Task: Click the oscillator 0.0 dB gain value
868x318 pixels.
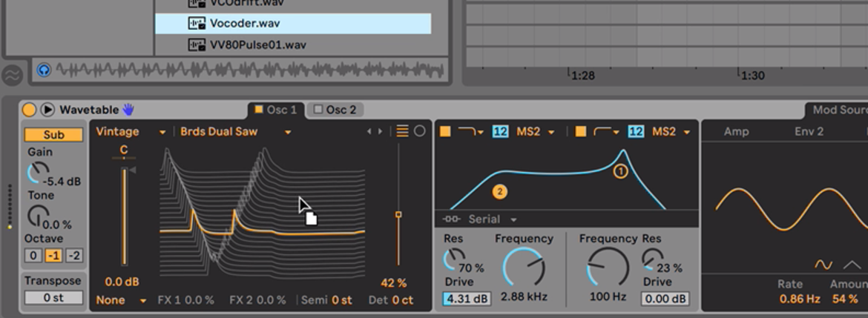Action: pyautogui.click(x=122, y=282)
